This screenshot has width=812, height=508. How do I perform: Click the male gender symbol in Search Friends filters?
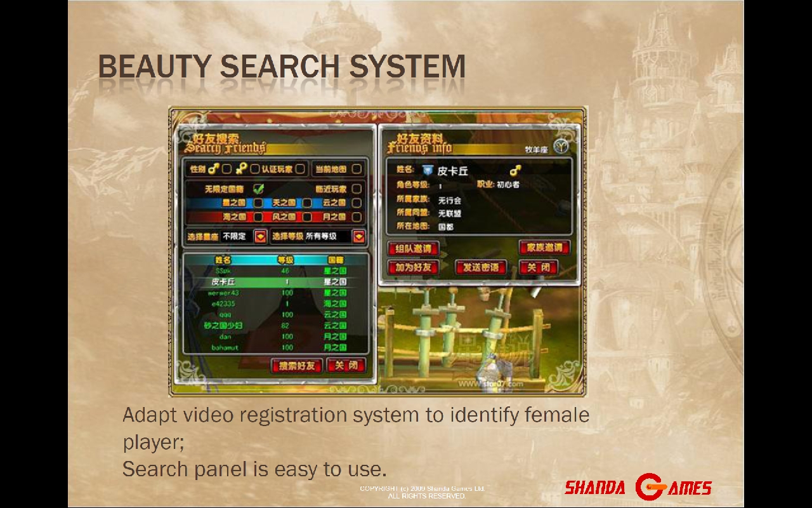coord(214,169)
